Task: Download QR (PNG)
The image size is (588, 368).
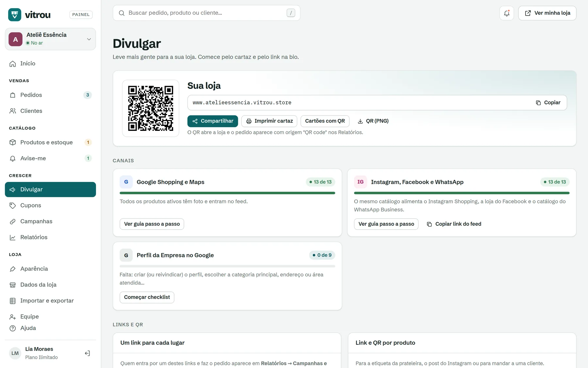Action: tap(373, 121)
